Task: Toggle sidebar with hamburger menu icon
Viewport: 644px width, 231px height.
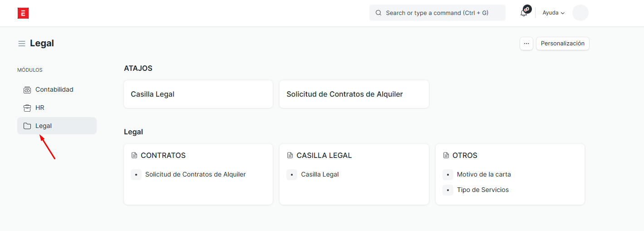Action: pyautogui.click(x=22, y=44)
